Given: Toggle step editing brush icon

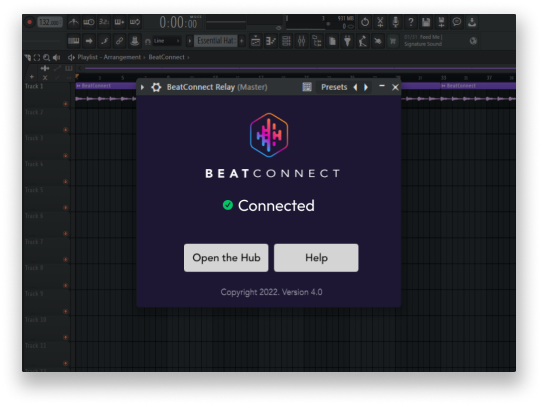Looking at the screenshot, I should (x=104, y=41).
